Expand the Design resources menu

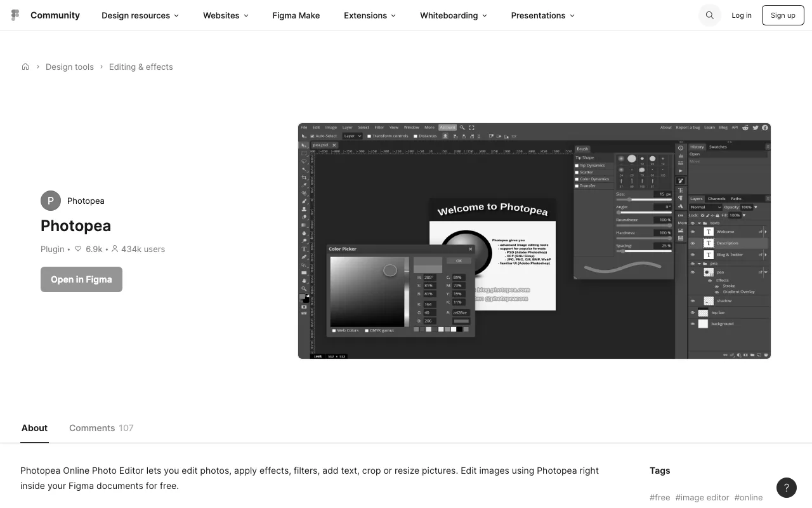point(140,15)
